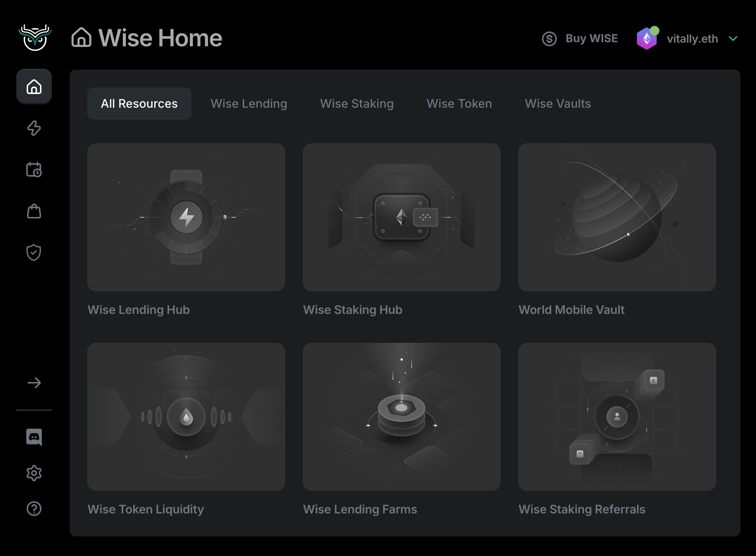The width and height of the screenshot is (756, 556).
Task: Click the dollar icon next to Buy WISE
Action: 549,38
